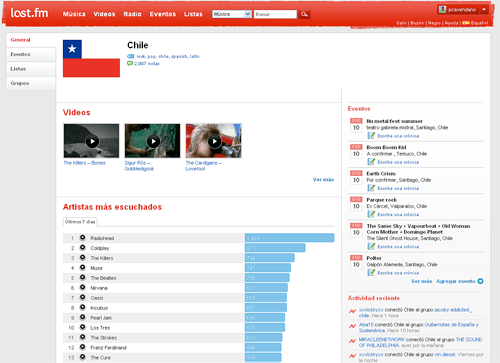Screen dimensions: 500x363
Task: Play The Cure artist row icon
Action: click(82, 357)
